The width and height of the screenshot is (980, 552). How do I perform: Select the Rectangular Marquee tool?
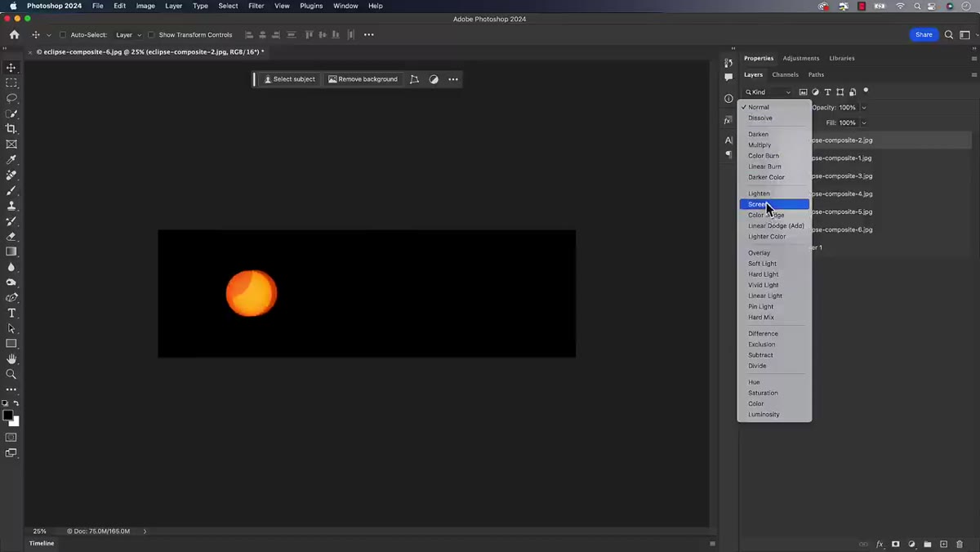point(11,82)
